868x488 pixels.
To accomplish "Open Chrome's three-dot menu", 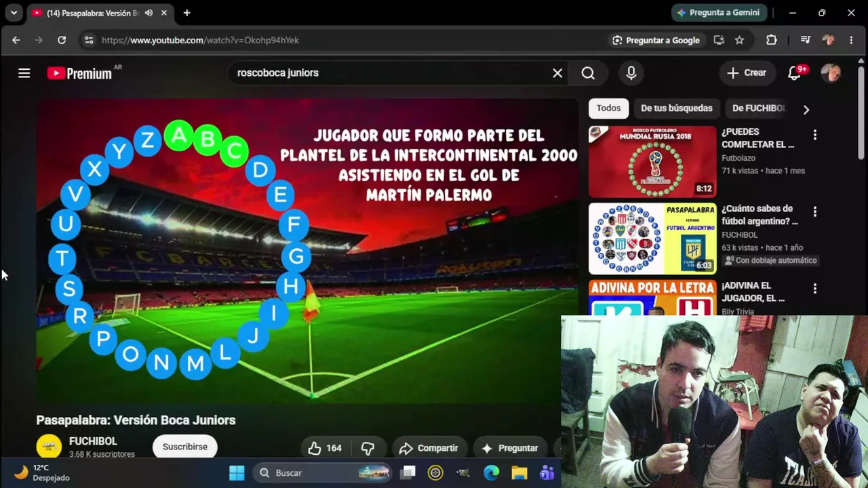I will point(851,40).
